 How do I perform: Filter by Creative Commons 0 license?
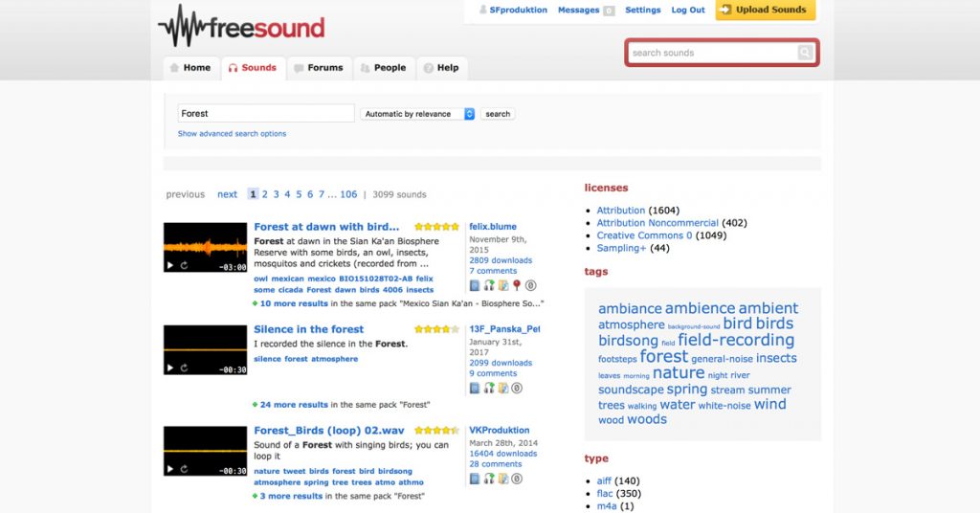(x=644, y=235)
